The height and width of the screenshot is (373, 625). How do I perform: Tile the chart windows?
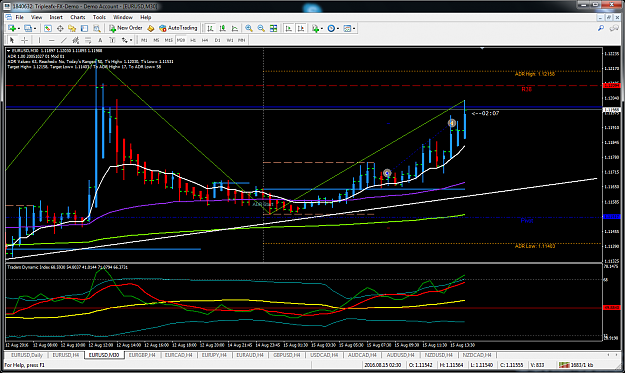point(273,28)
